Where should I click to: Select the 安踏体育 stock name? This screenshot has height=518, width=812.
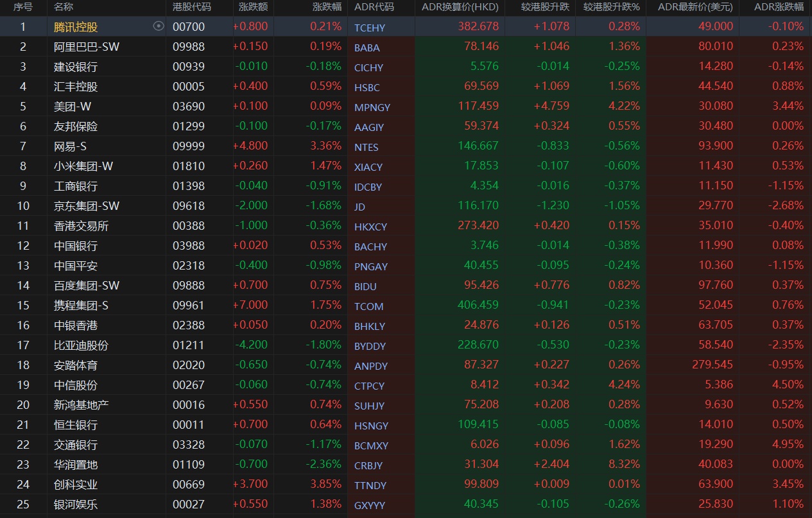76,365
